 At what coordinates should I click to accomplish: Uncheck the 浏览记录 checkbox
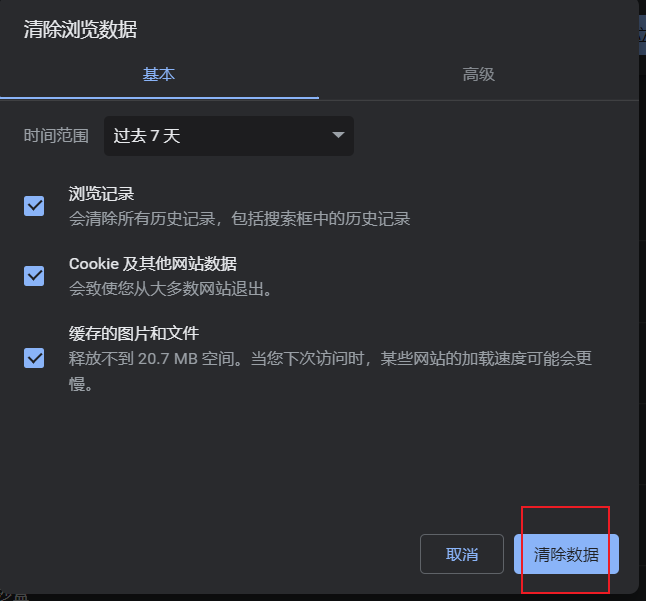[34, 206]
